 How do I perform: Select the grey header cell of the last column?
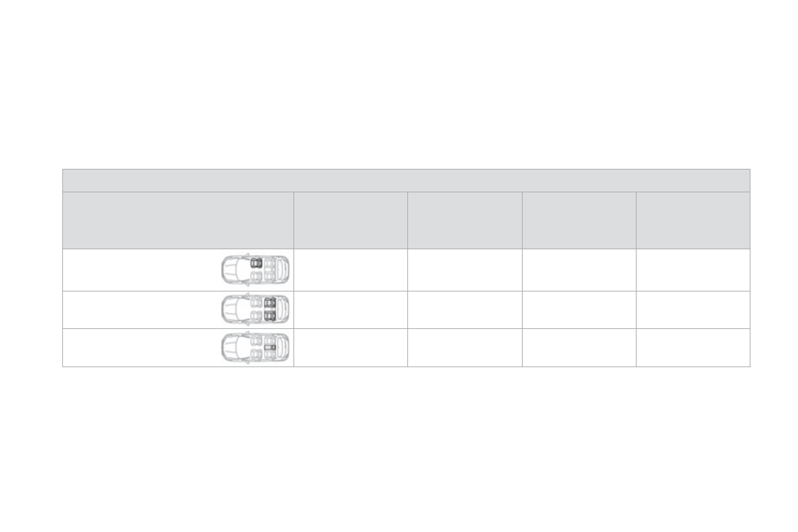coord(693,220)
